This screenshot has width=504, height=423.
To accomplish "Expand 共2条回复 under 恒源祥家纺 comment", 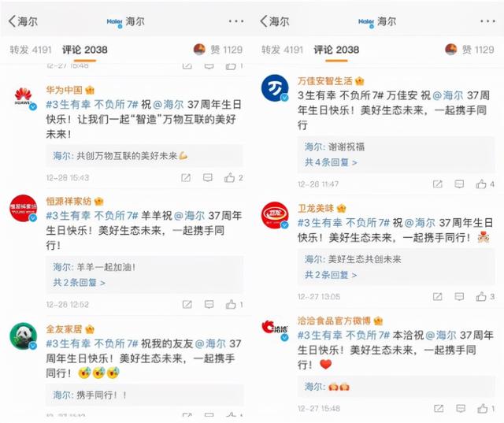I will (x=79, y=283).
